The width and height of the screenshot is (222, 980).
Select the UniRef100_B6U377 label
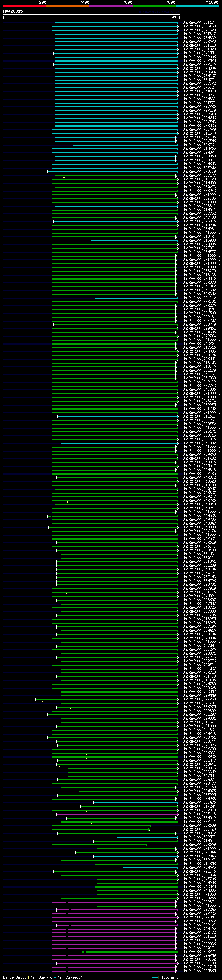(x=199, y=160)
